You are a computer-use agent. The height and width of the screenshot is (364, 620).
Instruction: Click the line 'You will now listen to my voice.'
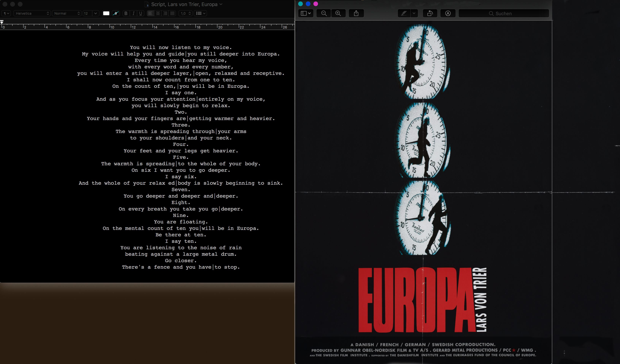181,47
